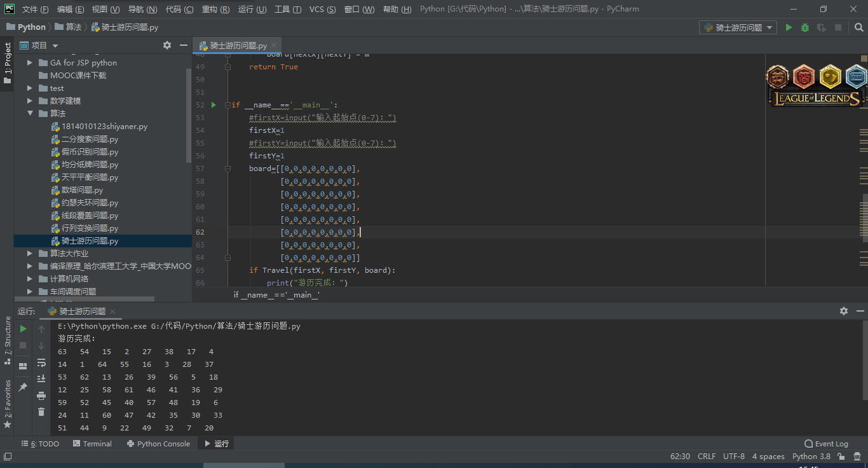Expand the 数学建模 folder
Image resolution: width=868 pixels, height=468 pixels.
pyautogui.click(x=30, y=100)
